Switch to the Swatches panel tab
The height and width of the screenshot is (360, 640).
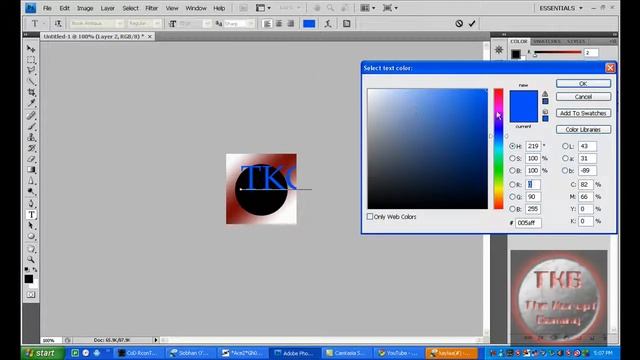547,42
